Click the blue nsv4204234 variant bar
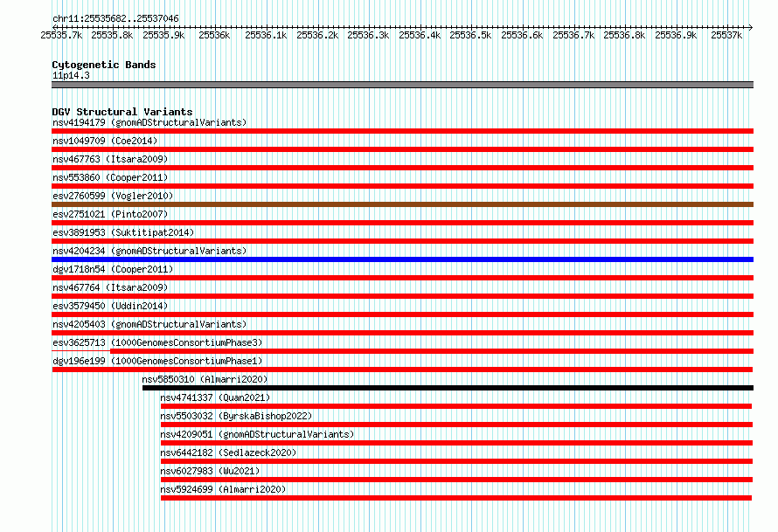The height and width of the screenshot is (532, 778). [402, 259]
